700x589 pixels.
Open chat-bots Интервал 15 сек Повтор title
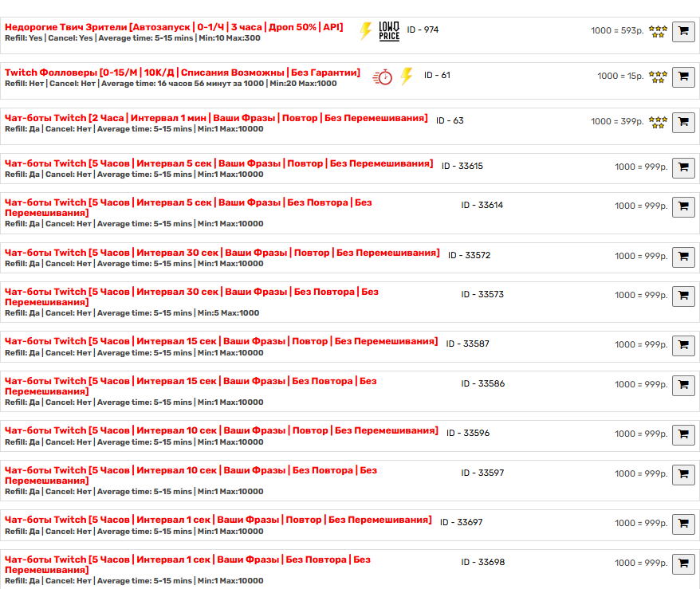coord(222,341)
